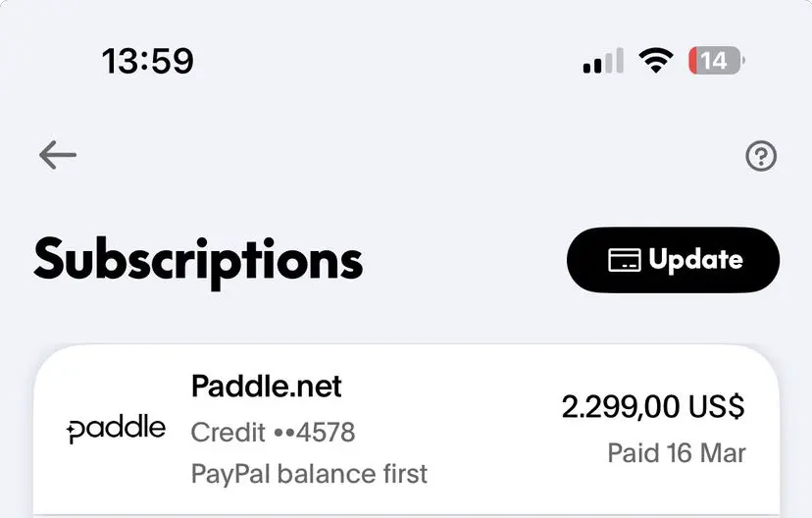This screenshot has height=518, width=812.
Task: Select the Credit ••4578 payment method line
Action: pos(273,432)
